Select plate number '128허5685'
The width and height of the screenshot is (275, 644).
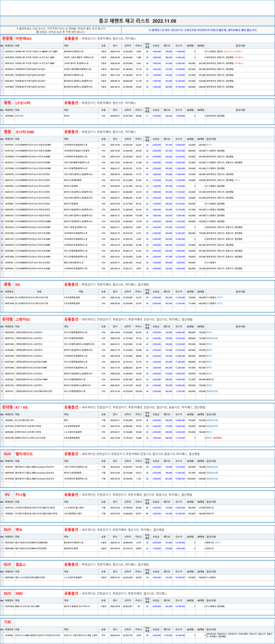pos(9,577)
